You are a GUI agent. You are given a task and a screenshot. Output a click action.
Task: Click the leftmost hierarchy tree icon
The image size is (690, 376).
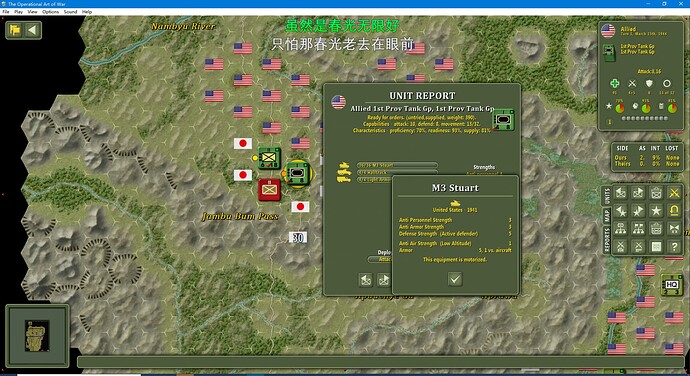620,229
